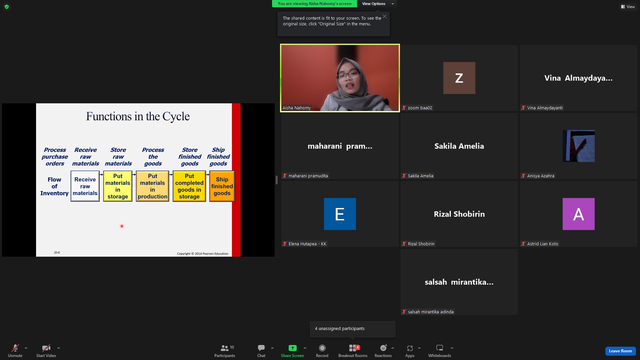The image size is (640, 360).
Task: Open the Reactions menu
Action: coord(383,350)
